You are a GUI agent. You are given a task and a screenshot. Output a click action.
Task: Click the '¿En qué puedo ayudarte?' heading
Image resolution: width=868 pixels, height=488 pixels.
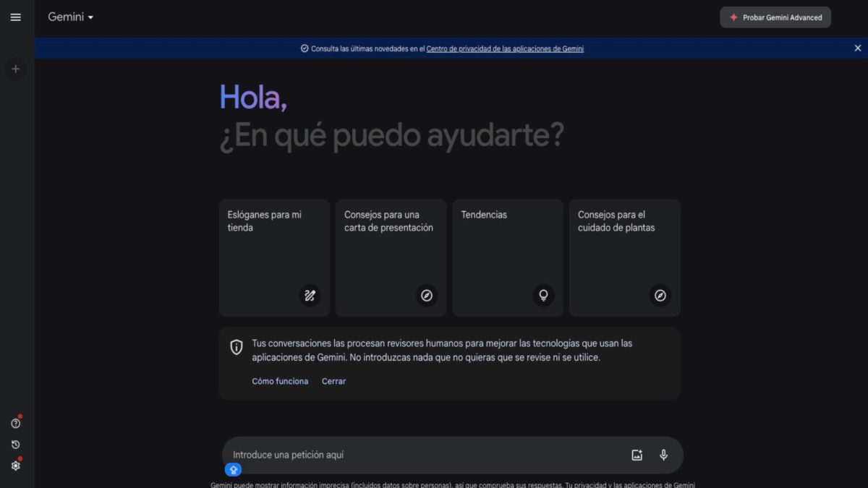391,137
